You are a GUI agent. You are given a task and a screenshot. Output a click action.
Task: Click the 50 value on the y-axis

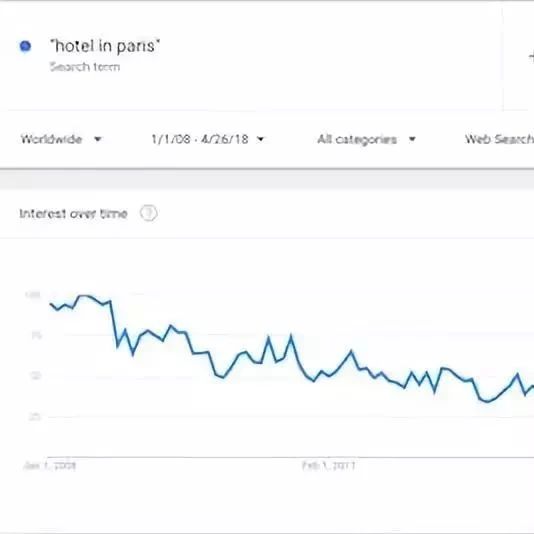click(36, 376)
